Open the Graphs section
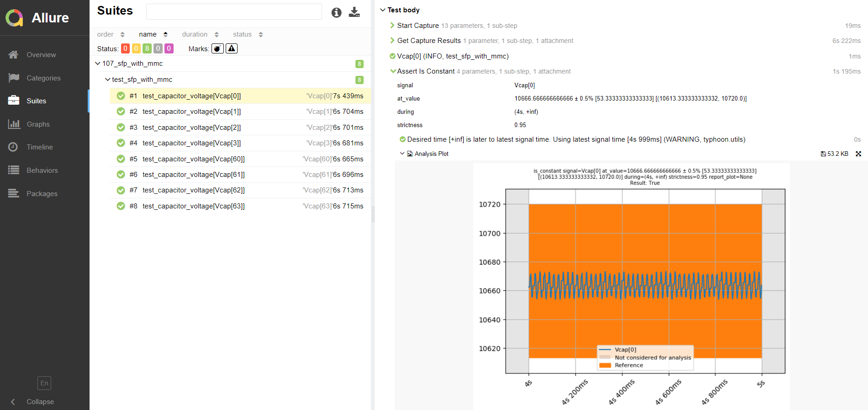The width and height of the screenshot is (868, 410). pos(38,124)
